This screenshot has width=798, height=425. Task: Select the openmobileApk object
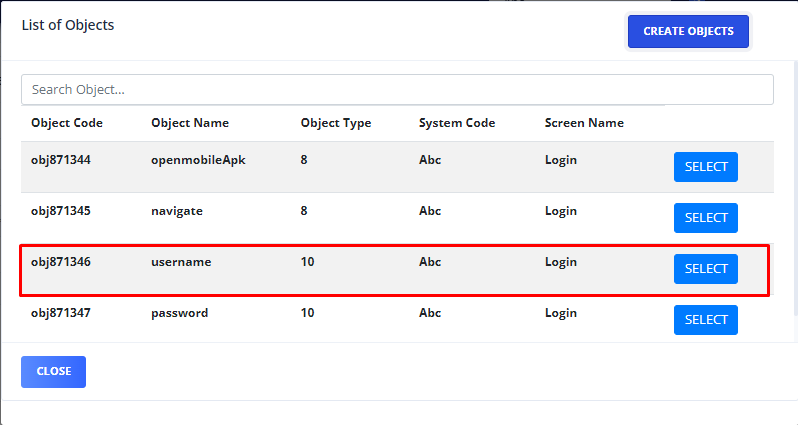point(705,167)
